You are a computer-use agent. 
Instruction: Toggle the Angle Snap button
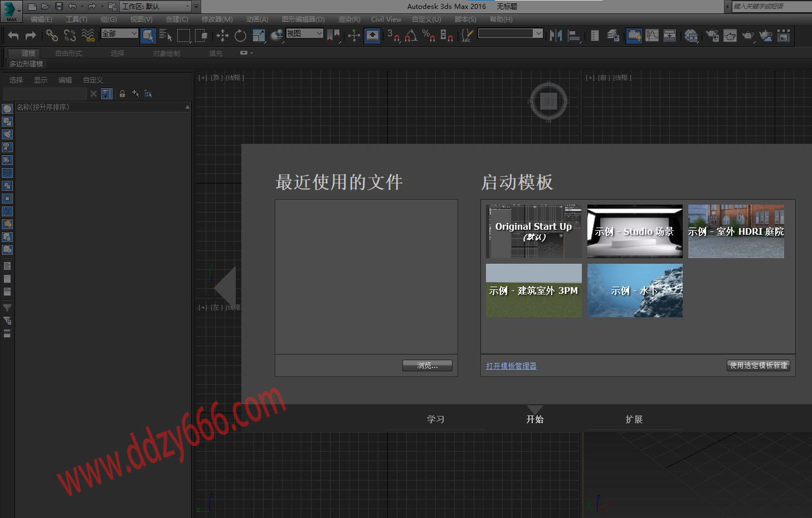click(411, 36)
